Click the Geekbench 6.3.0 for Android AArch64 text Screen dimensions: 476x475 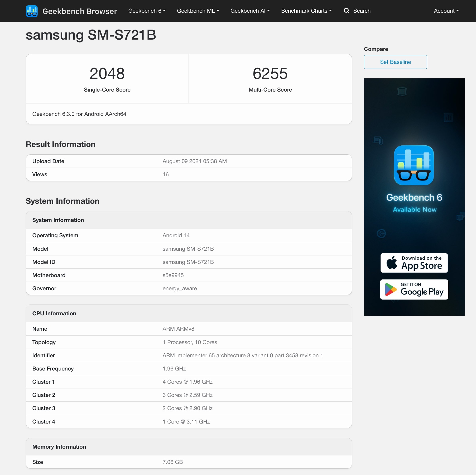pos(79,114)
